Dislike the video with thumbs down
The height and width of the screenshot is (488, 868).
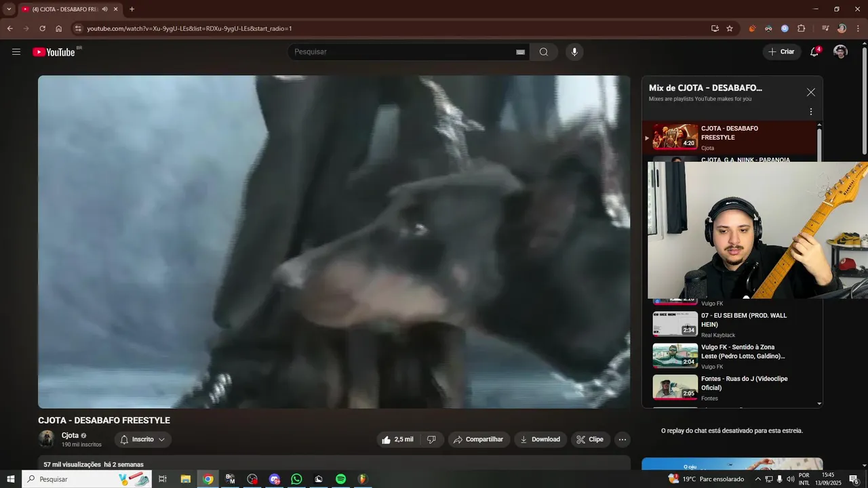pyautogui.click(x=431, y=440)
